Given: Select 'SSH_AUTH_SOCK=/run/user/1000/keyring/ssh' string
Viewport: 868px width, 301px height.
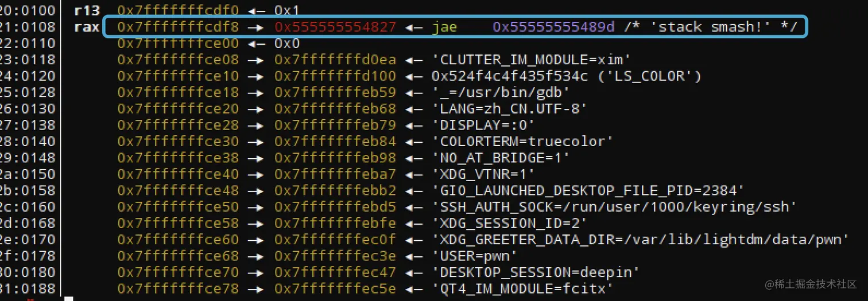Looking at the screenshot, I should coord(615,206).
